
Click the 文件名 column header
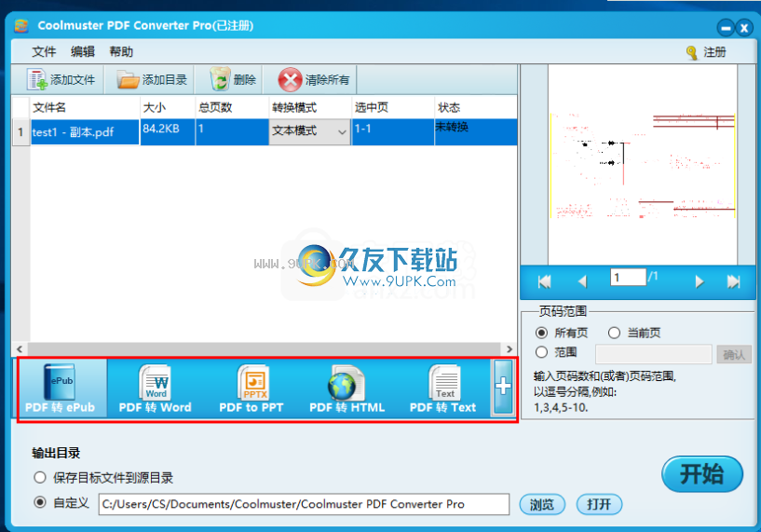click(x=85, y=107)
